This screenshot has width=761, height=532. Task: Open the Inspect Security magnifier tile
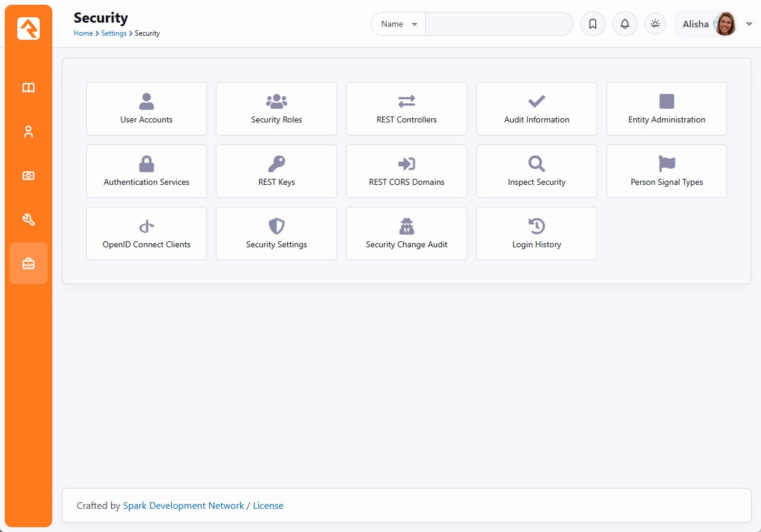point(536,171)
